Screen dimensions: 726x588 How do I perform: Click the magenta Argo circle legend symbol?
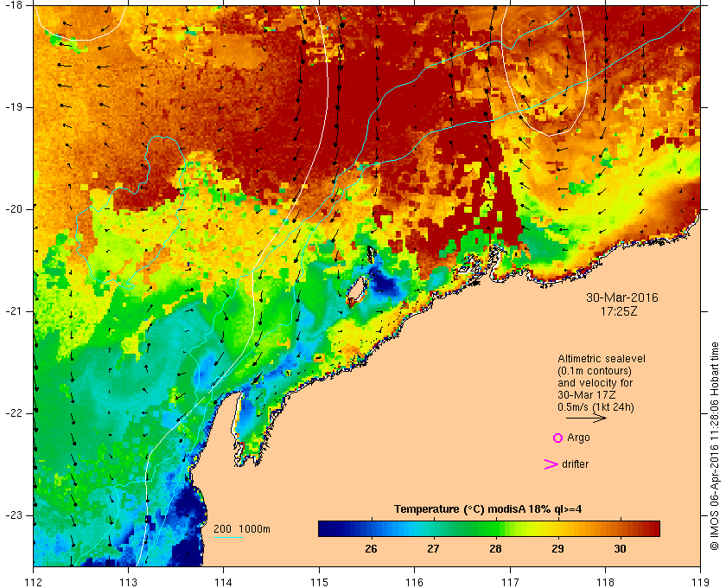[x=558, y=438]
